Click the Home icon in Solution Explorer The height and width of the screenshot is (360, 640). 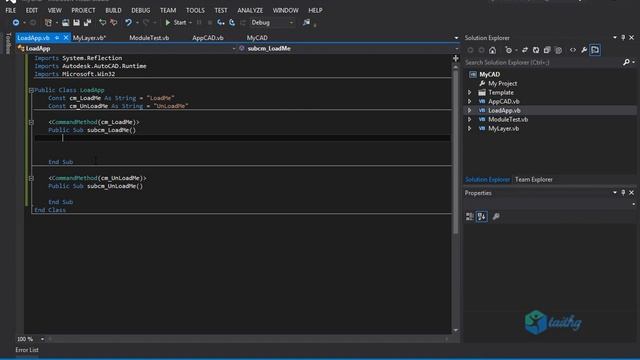(493, 50)
